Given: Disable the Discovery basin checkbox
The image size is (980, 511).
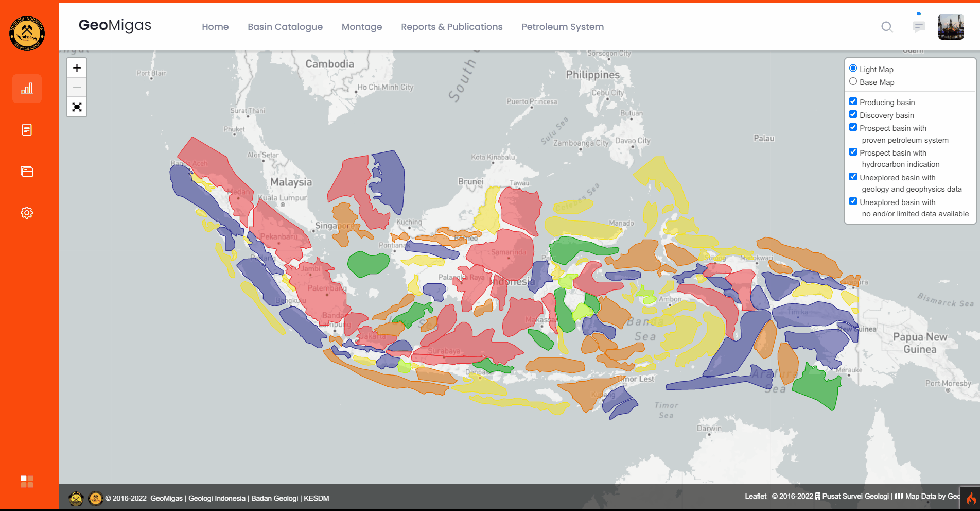Looking at the screenshot, I should [x=853, y=114].
